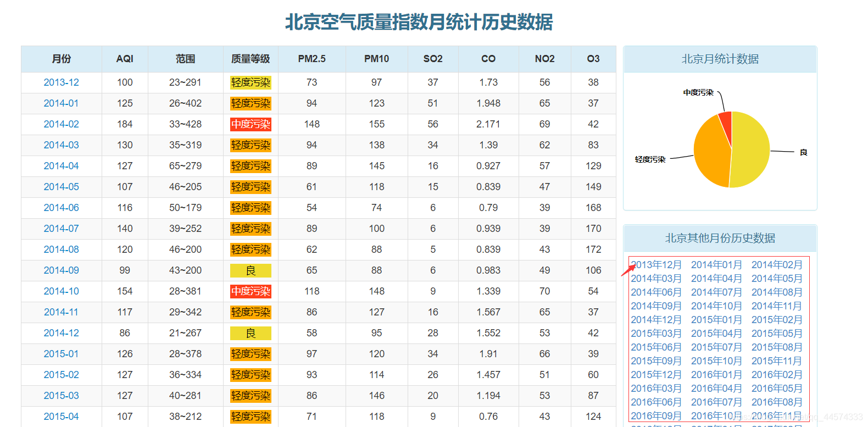
Task: Click the PM2.5 column header
Action: (x=312, y=59)
